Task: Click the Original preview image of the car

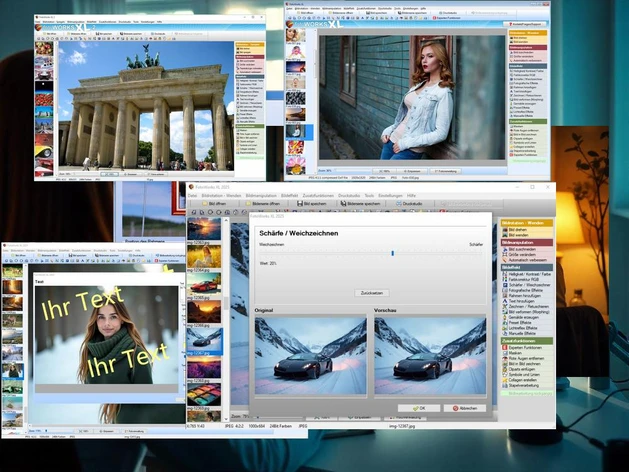Action: 310,356
